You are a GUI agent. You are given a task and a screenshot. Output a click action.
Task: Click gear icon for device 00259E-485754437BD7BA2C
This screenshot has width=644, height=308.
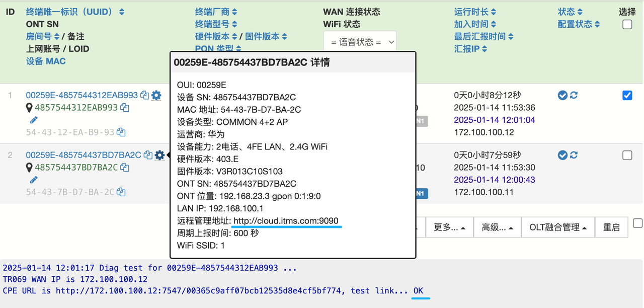click(159, 155)
